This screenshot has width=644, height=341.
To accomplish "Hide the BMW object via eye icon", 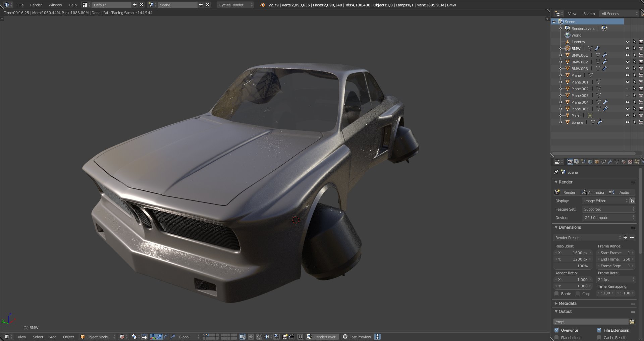I will click(627, 48).
